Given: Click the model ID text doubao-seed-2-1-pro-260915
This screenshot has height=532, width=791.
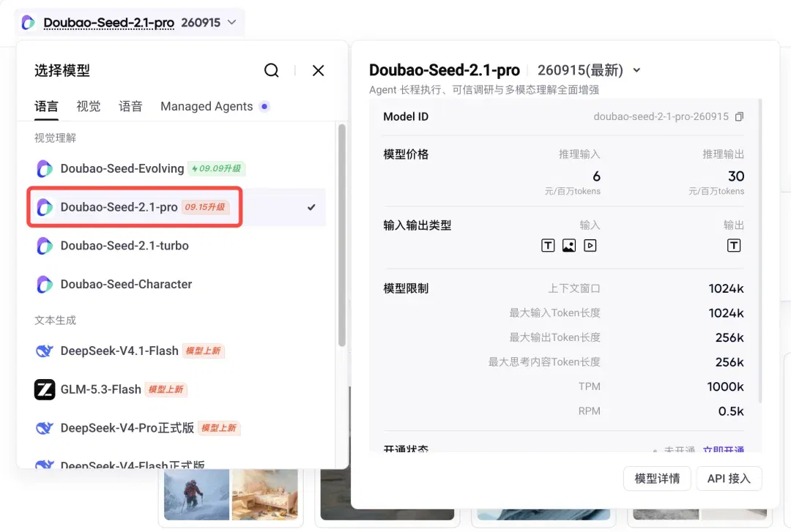Looking at the screenshot, I should [x=661, y=116].
